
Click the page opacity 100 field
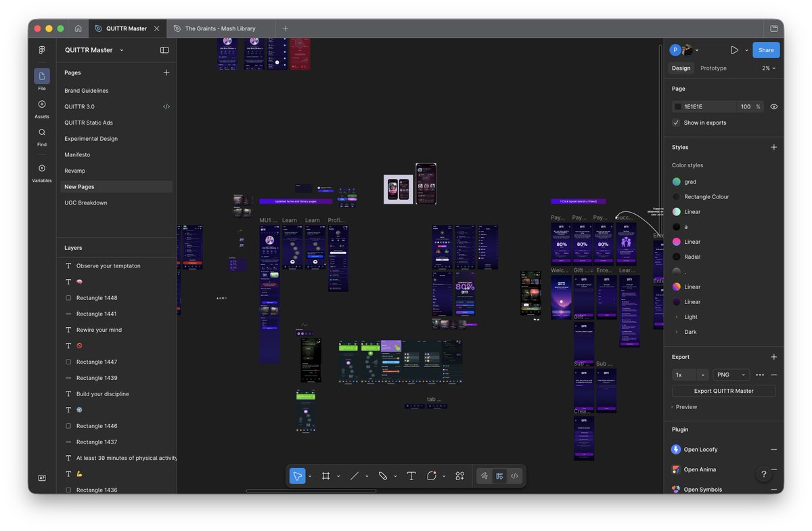(746, 106)
